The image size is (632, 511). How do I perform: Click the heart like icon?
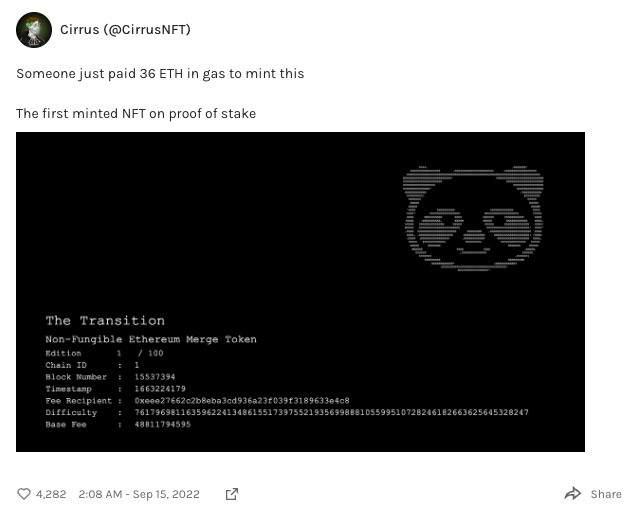pyautogui.click(x=24, y=494)
